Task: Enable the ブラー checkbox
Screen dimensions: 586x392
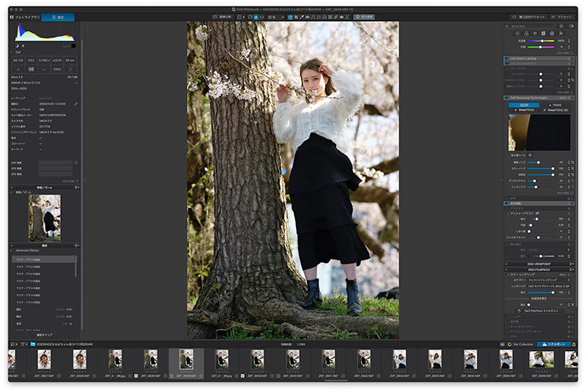Action: (508, 336)
